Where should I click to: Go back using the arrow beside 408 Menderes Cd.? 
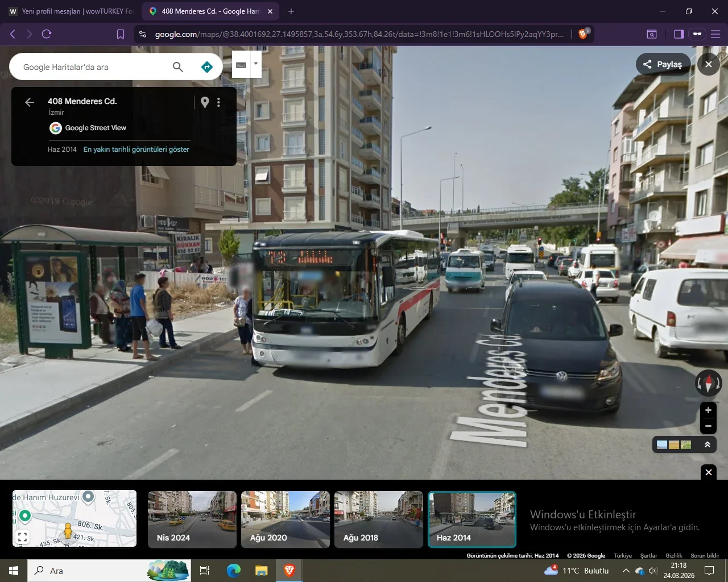[x=30, y=102]
